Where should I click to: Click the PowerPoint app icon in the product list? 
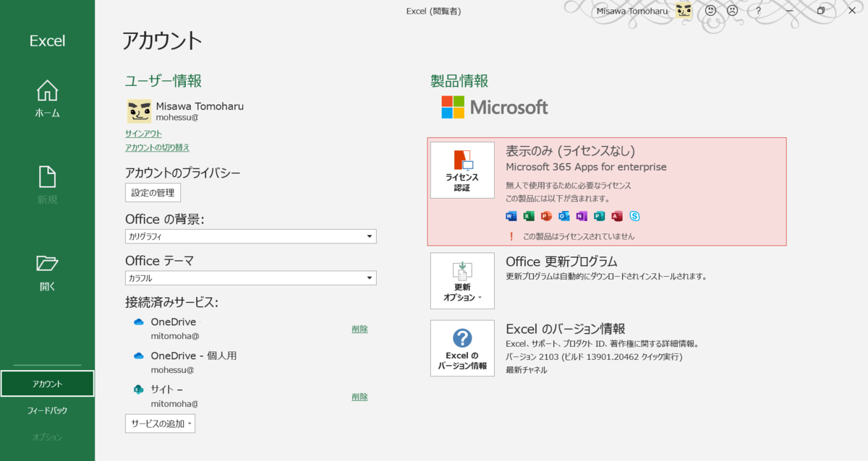(x=546, y=216)
